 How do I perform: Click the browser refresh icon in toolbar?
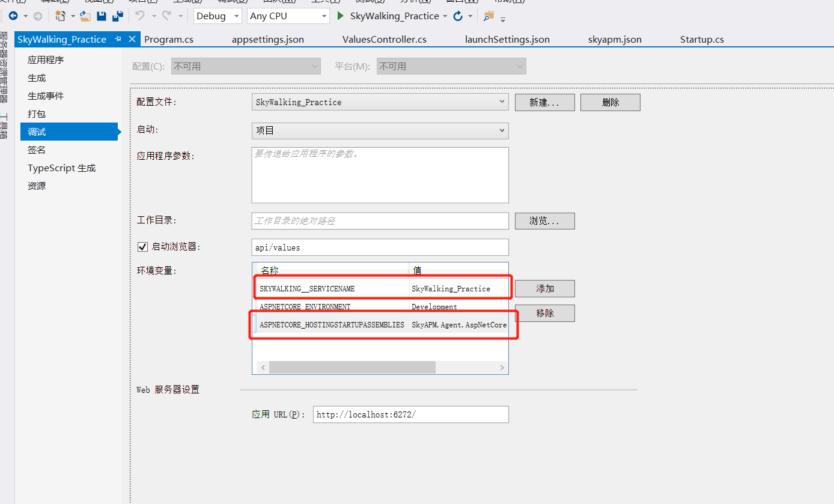click(458, 16)
